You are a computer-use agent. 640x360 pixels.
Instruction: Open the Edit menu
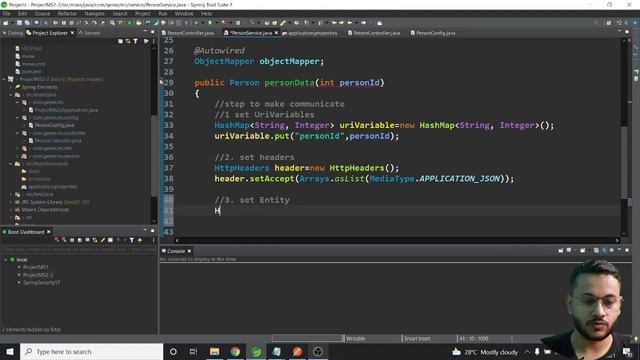click(22, 13)
